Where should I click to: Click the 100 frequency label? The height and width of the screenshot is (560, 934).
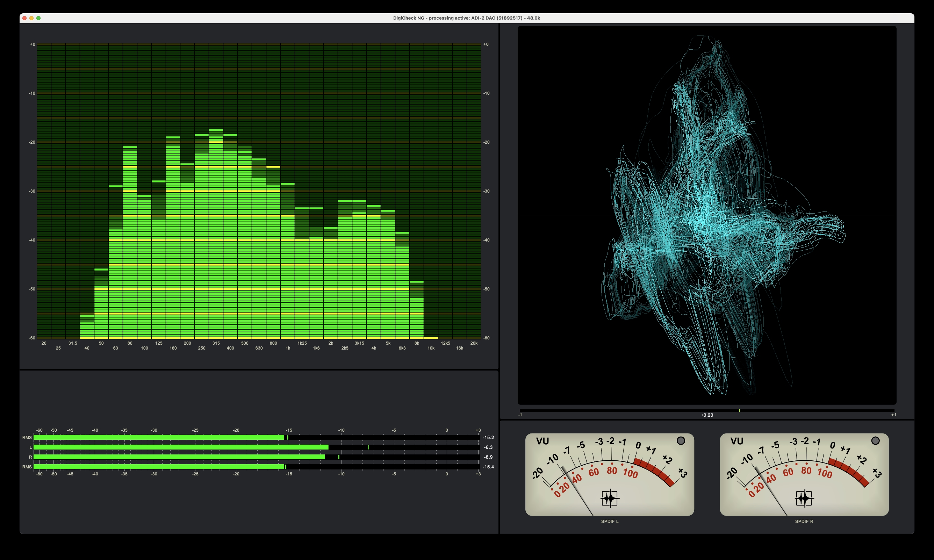tap(144, 348)
